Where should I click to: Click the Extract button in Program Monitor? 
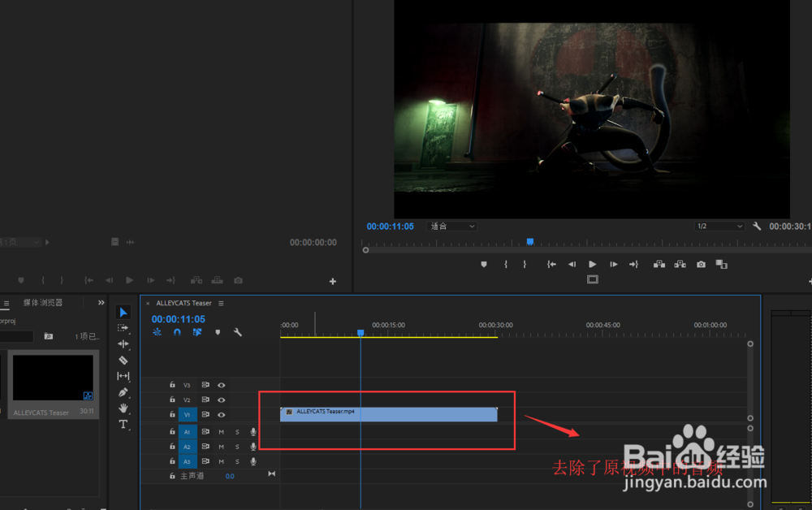[x=680, y=265]
